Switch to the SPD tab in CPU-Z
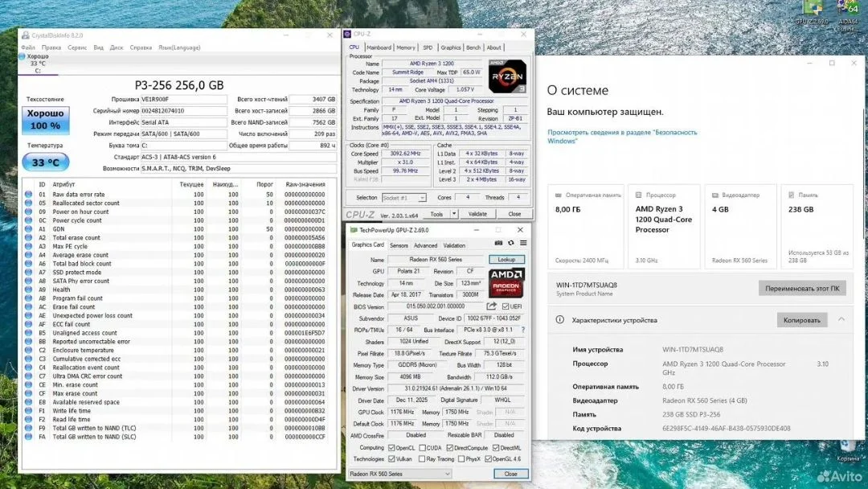The image size is (868, 489). (x=428, y=47)
